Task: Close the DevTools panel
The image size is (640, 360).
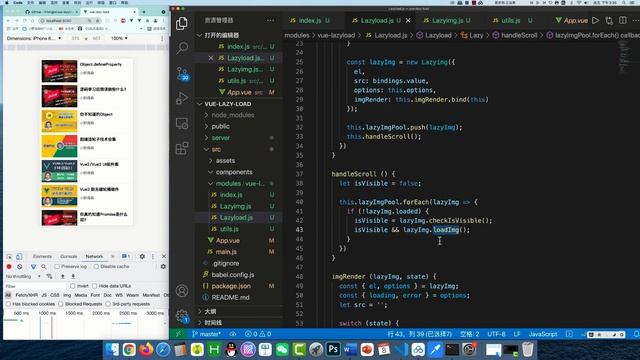Action: [164, 256]
